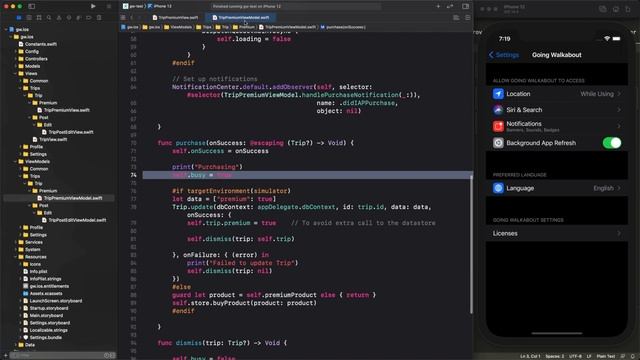This screenshot has width=640, height=360.
Task: Select the TripPremiumViewModel.swift editor tab
Action: tap(241, 18)
